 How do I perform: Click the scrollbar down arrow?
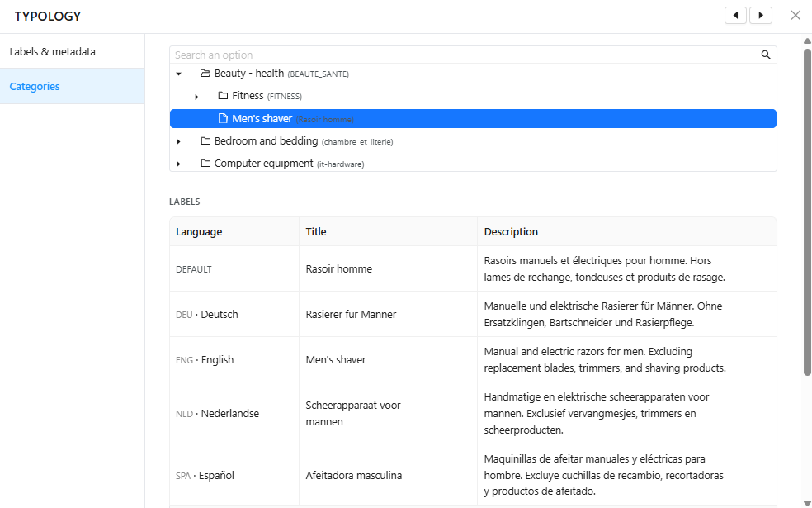coord(807,503)
